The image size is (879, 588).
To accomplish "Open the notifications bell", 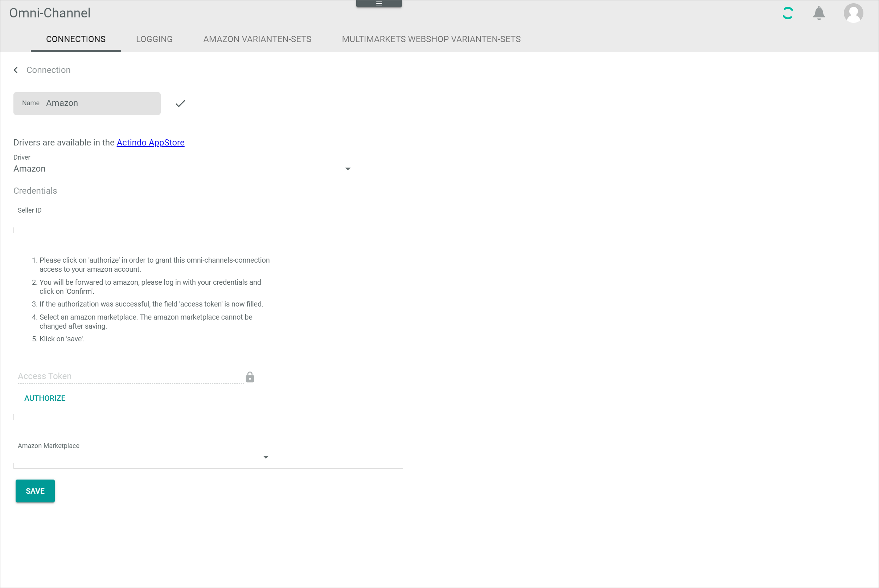I will click(x=819, y=13).
